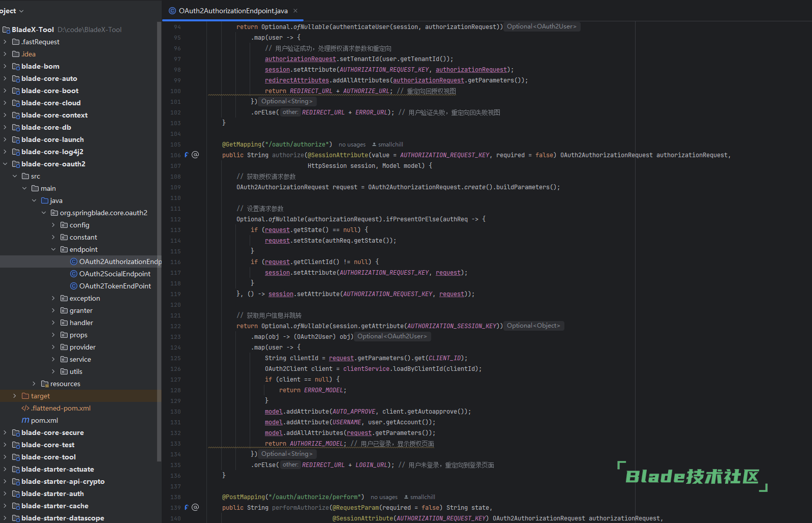This screenshot has width=812, height=523.
Task: Click the line 106 fast-request gutter icon
Action: [x=186, y=155]
